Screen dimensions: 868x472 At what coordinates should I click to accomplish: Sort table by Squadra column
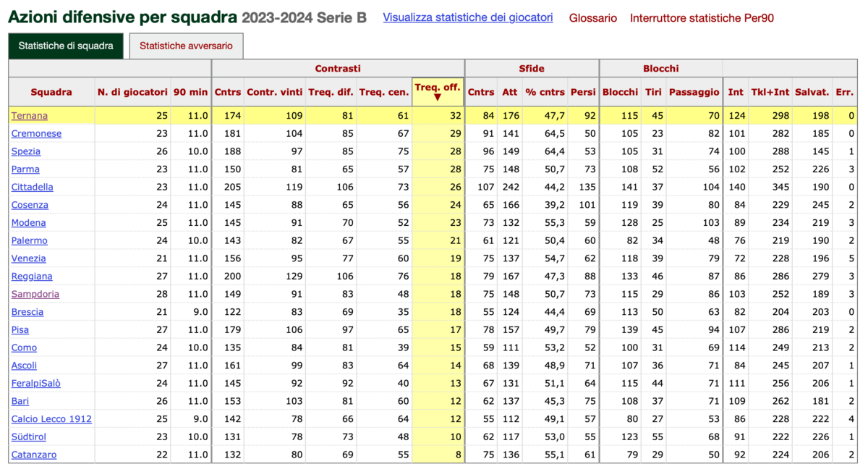pos(51,92)
